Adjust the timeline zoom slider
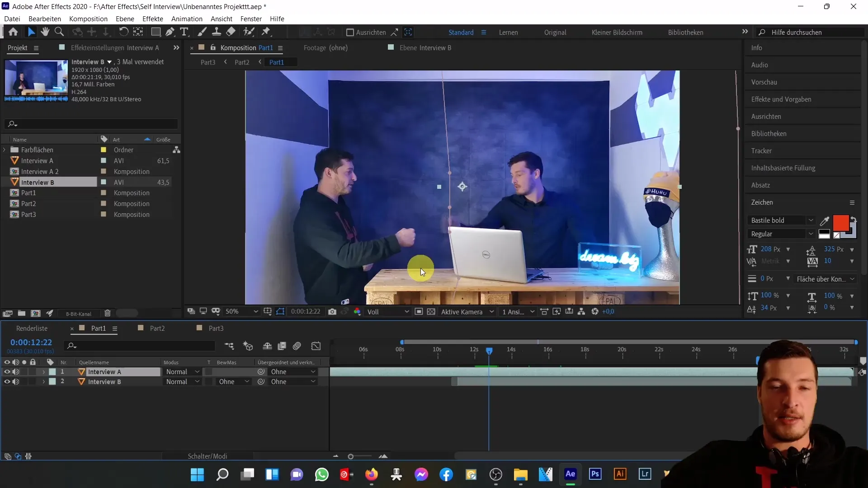 point(351,457)
